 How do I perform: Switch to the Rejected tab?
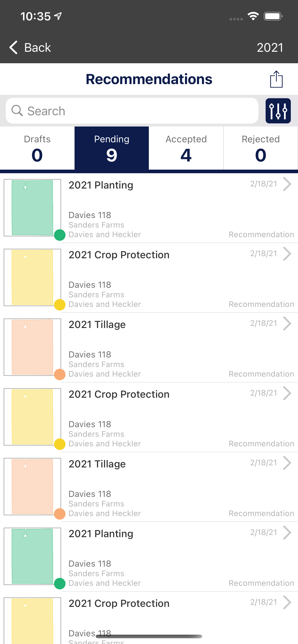[x=260, y=148]
